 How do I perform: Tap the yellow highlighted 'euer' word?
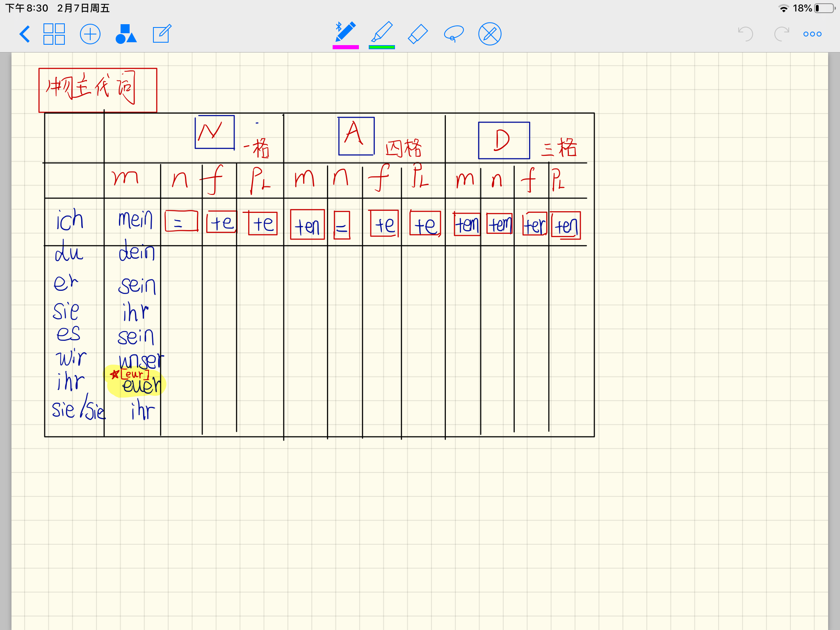coord(141,386)
